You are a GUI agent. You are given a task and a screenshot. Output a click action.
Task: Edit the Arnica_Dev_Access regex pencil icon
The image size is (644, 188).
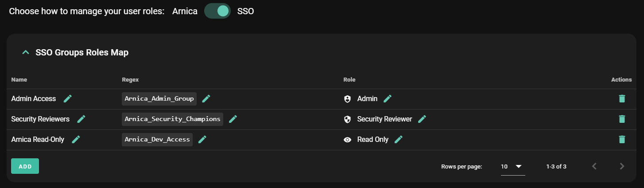(202, 139)
